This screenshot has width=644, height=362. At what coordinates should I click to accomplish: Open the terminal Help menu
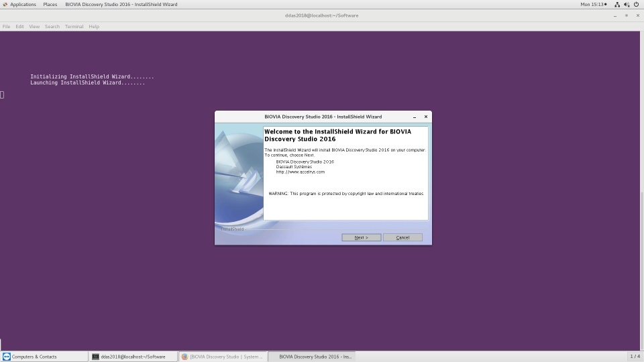(94, 26)
